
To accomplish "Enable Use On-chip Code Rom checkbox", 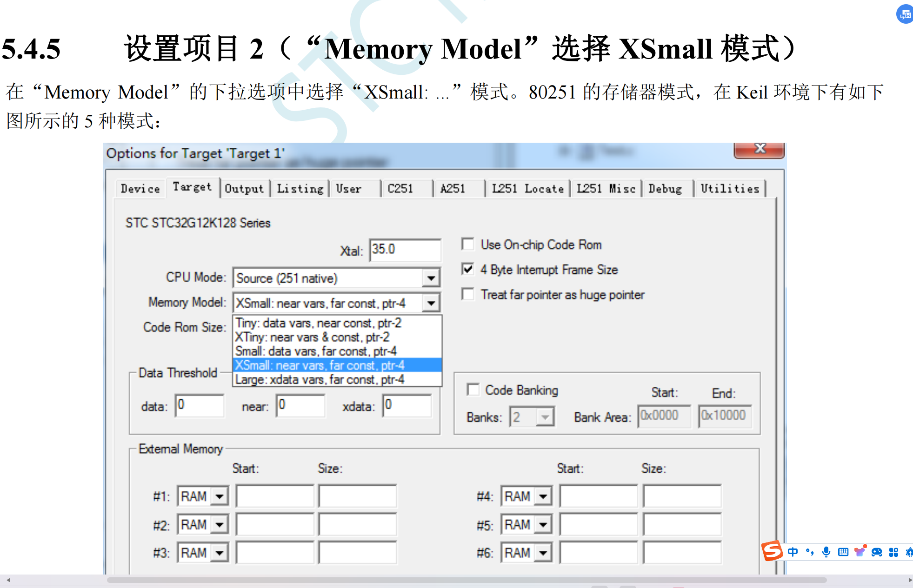I will 467,244.
